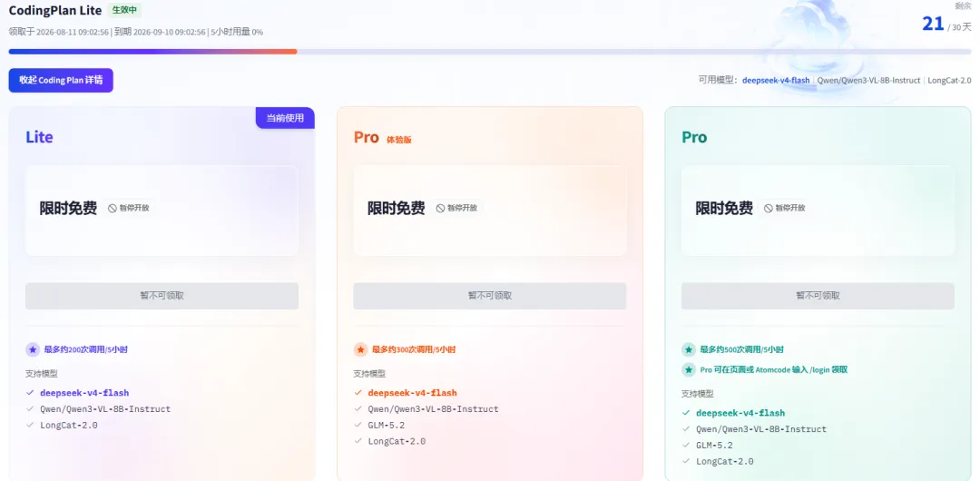
Task: Click checkmark beside deepseek-v4-flash in Lite card
Action: pos(30,393)
